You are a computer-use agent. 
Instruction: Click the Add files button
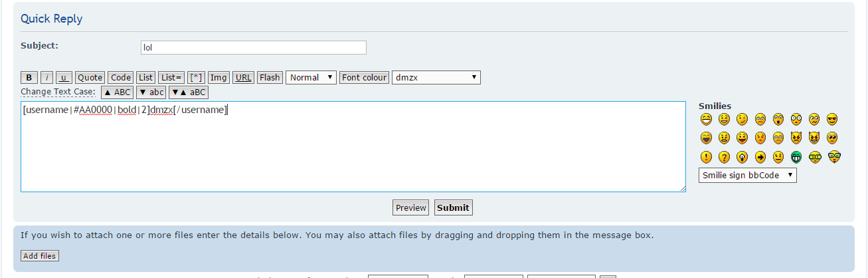(40, 256)
